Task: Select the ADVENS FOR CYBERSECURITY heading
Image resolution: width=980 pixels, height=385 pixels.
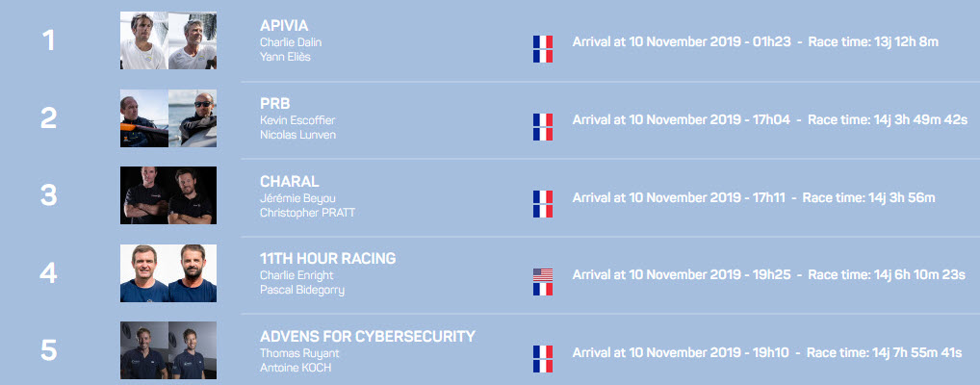Action: pos(368,336)
